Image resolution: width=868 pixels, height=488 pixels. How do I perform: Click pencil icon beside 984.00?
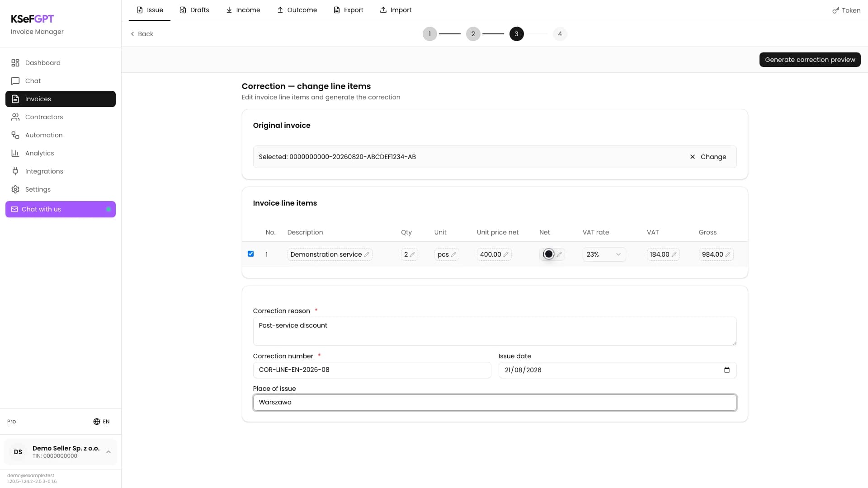[x=728, y=254]
